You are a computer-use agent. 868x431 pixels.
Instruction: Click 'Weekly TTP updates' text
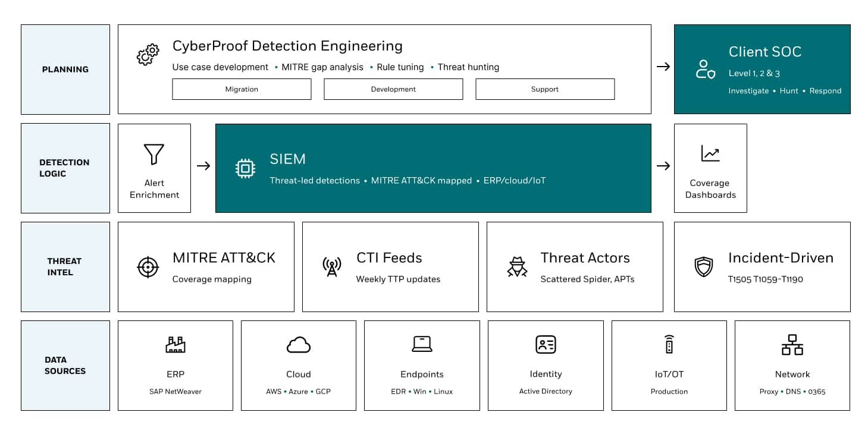[398, 279]
